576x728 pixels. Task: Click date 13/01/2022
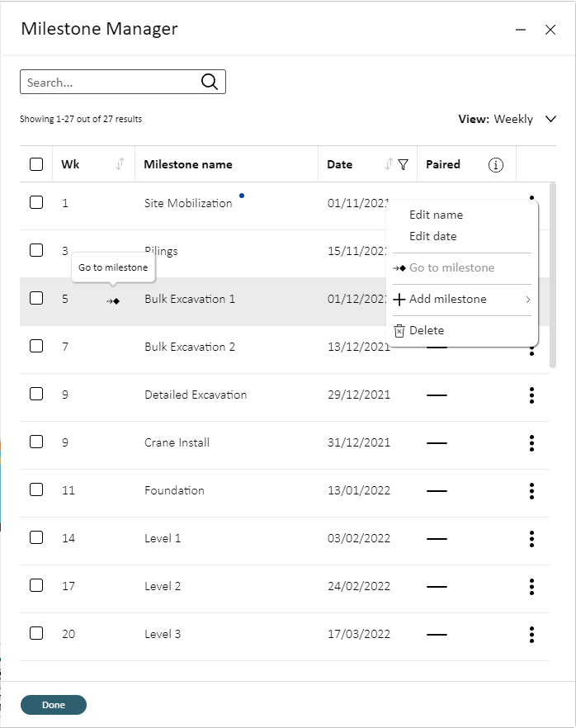pyautogui.click(x=359, y=490)
